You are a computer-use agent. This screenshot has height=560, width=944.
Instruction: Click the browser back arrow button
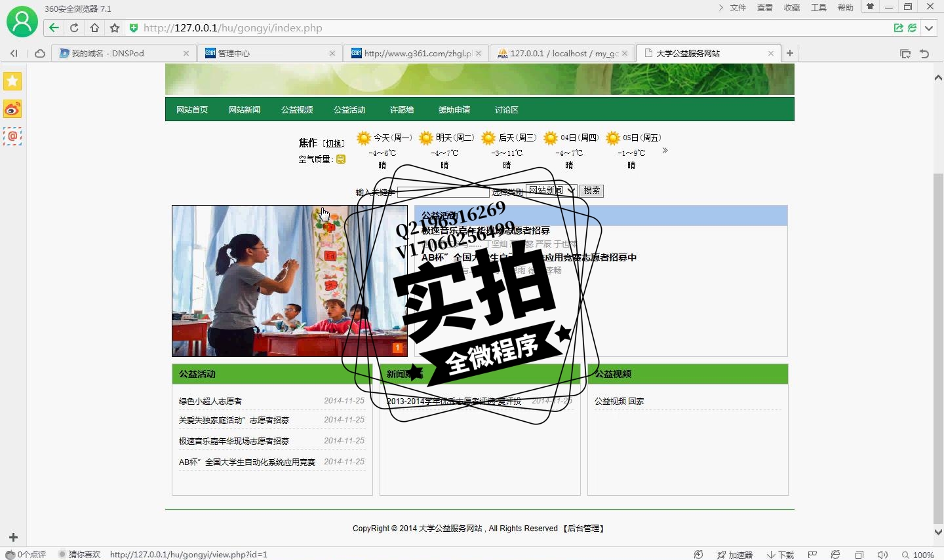(x=54, y=28)
